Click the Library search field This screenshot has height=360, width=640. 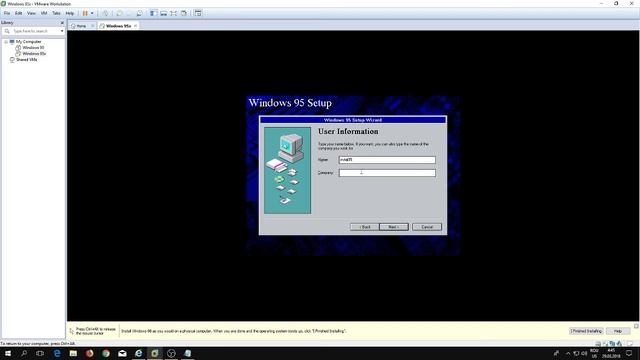31,31
